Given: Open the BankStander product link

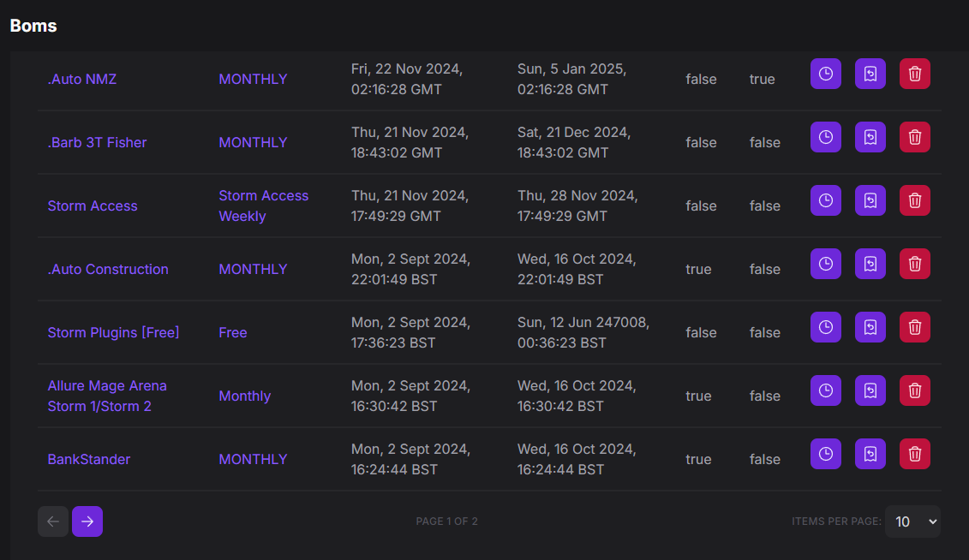Looking at the screenshot, I should click(89, 459).
